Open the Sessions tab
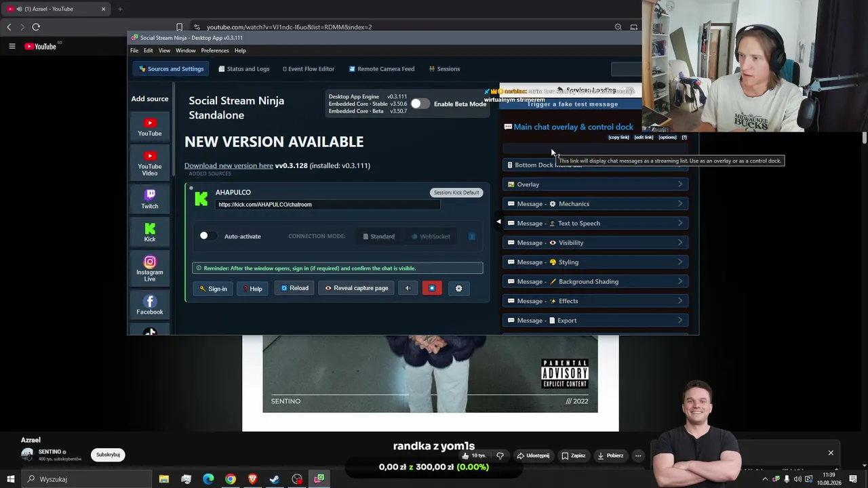The height and width of the screenshot is (488, 868). coord(444,68)
